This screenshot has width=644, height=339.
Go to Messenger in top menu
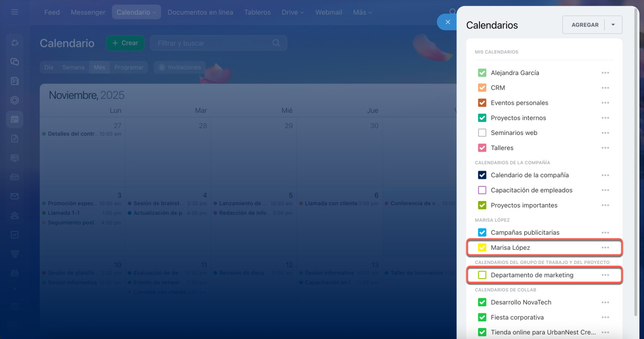(88, 12)
